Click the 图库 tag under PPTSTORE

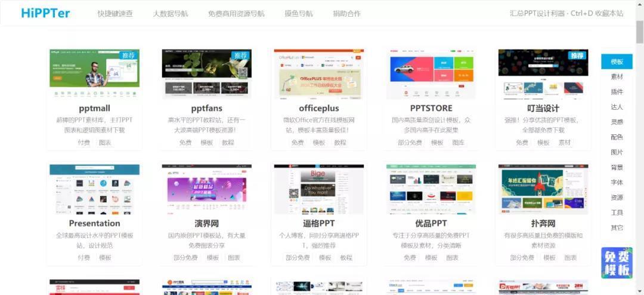tap(458, 143)
